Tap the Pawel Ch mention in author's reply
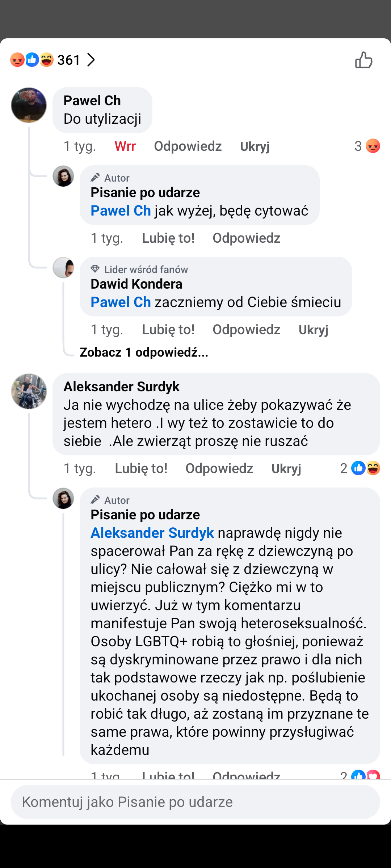Screen dimensions: 391x868 point(121,210)
